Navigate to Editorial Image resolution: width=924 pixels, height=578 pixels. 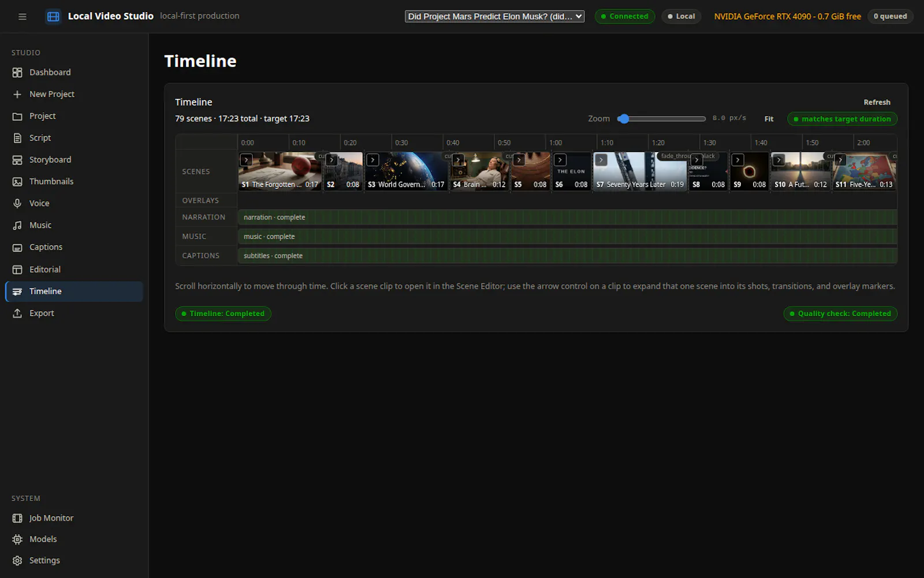coord(74,269)
